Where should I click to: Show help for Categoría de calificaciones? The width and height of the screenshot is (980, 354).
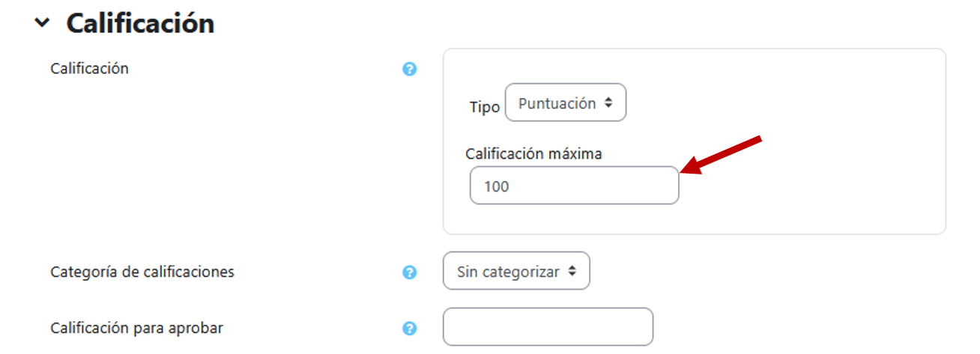coord(409,272)
